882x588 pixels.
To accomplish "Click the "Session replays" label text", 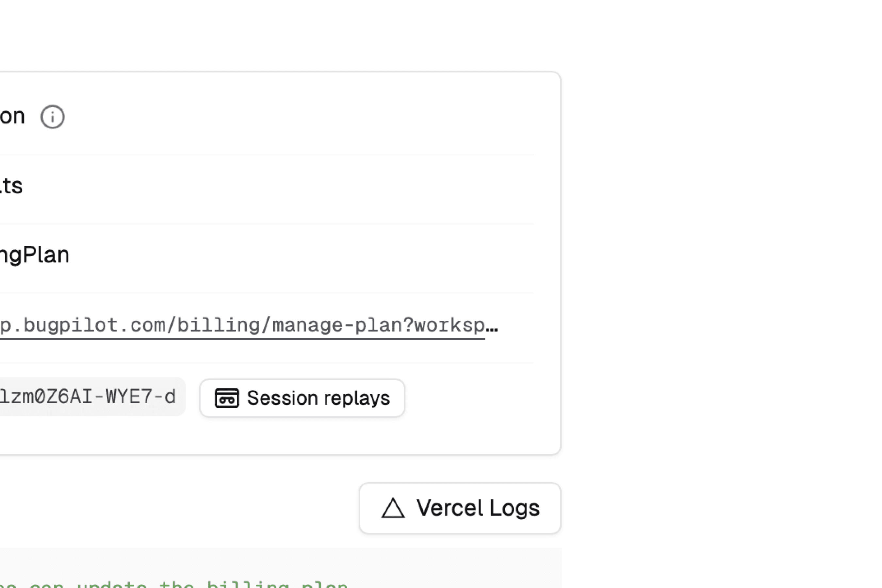I will point(318,398).
